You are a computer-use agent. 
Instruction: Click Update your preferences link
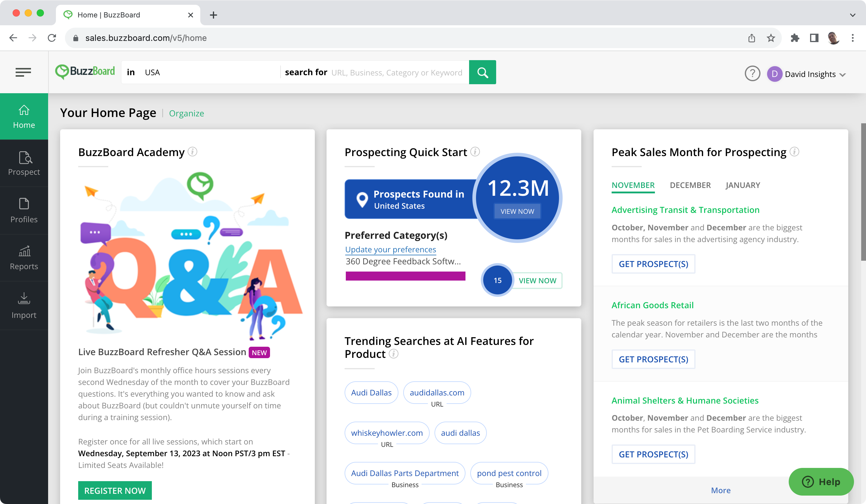click(390, 250)
